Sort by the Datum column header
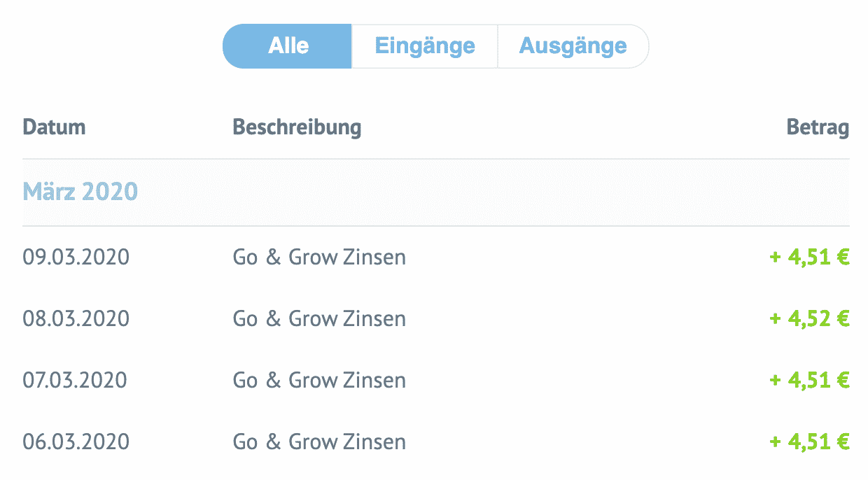Viewport: 868px width, 480px height. [x=54, y=127]
